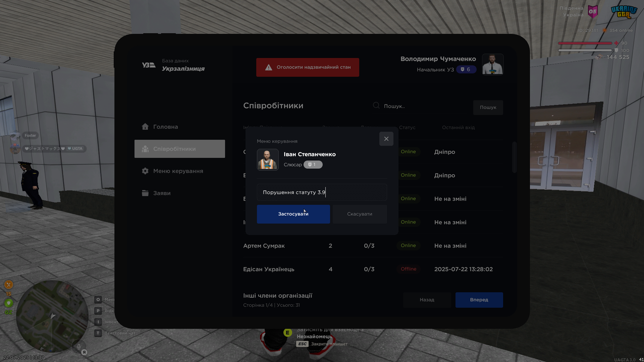Click the O key hint icon
644x362 pixels.
(x=98, y=299)
